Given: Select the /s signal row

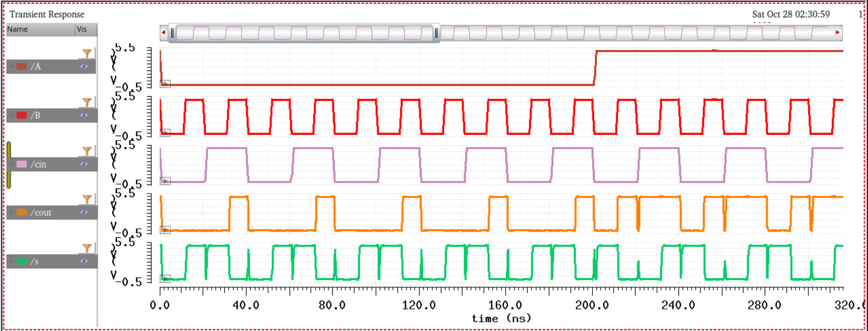Looking at the screenshot, I should coord(52,261).
